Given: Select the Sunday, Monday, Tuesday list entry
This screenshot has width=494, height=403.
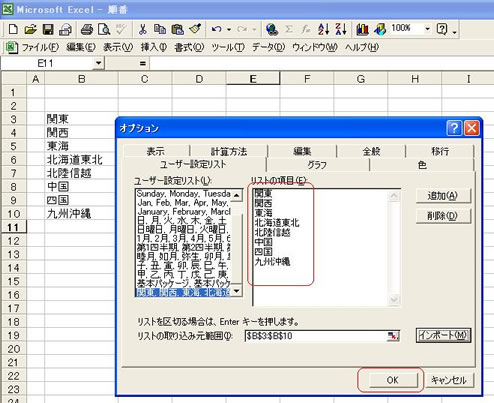Looking at the screenshot, I should [183, 194].
